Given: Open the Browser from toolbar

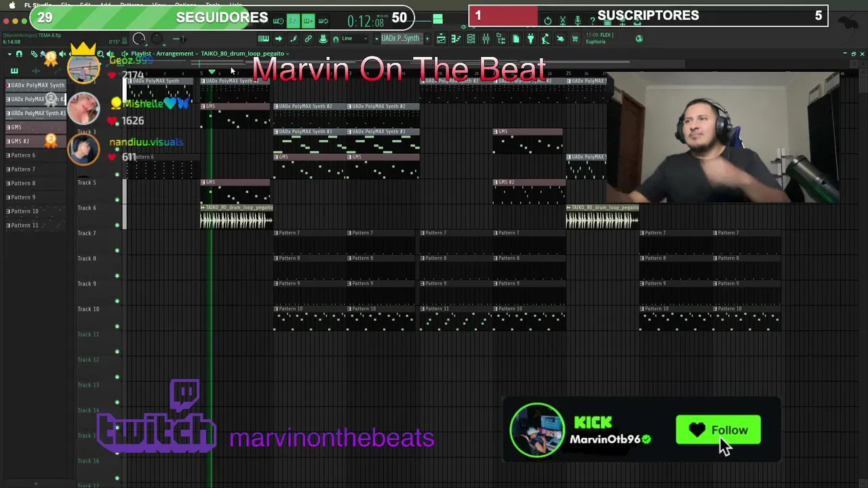Looking at the screenshot, I should pos(501,39).
